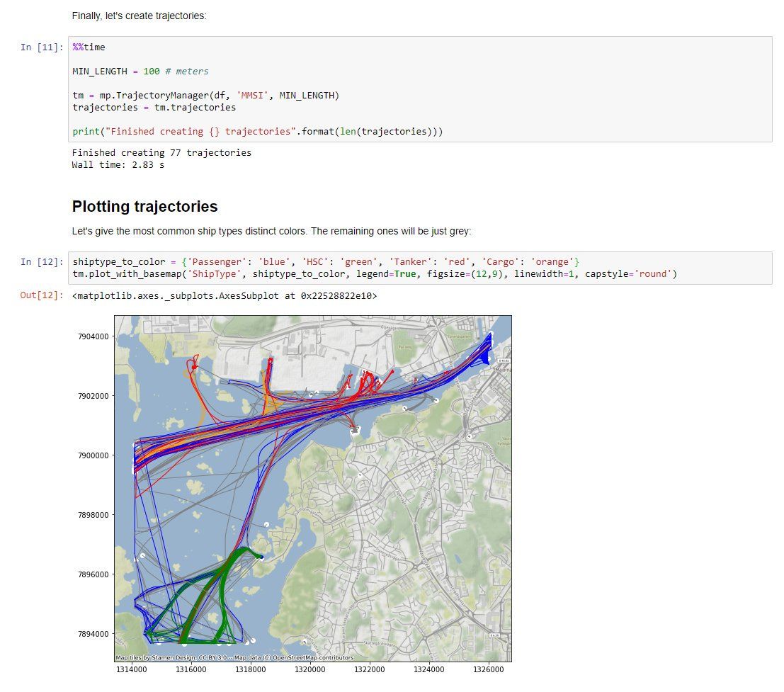Place cursor on the %%time magic line
Screen dimensions: 784x692
click(x=89, y=47)
